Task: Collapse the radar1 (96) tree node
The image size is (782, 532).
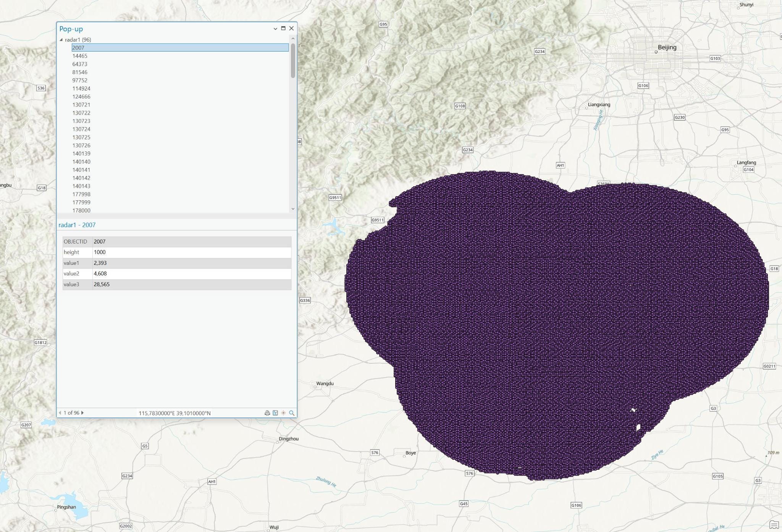Action: (61, 40)
